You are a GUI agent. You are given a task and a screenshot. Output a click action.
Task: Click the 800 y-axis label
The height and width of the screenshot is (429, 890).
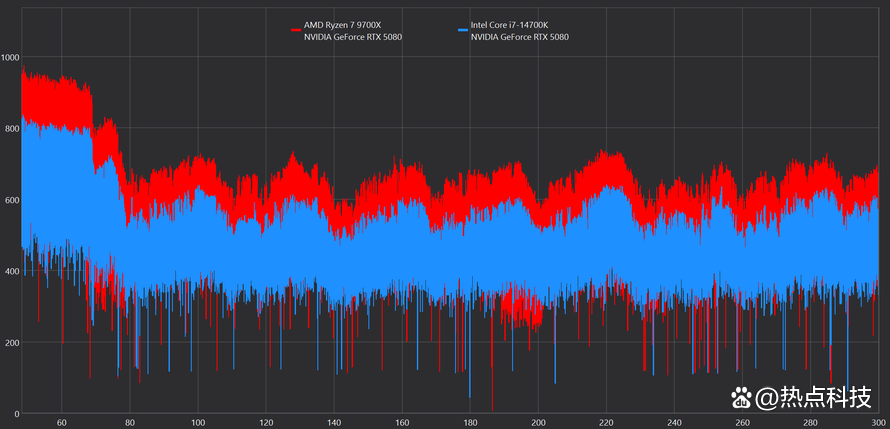coord(10,129)
